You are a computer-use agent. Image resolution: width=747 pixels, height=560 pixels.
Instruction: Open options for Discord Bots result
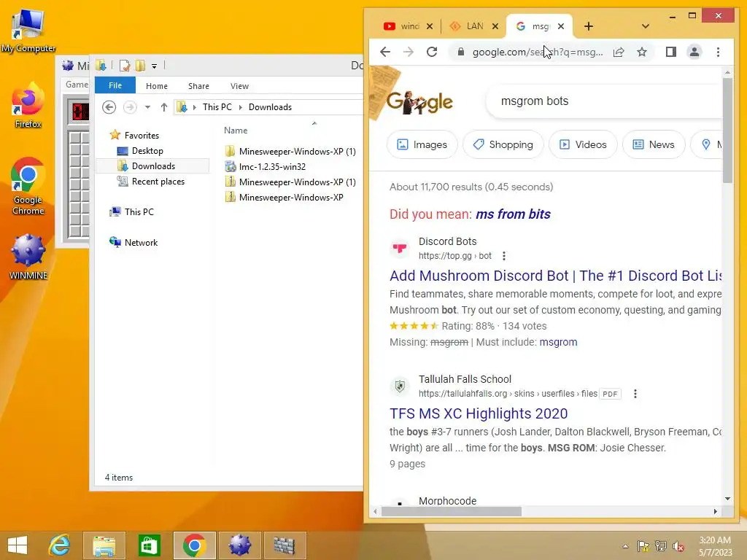(503, 256)
